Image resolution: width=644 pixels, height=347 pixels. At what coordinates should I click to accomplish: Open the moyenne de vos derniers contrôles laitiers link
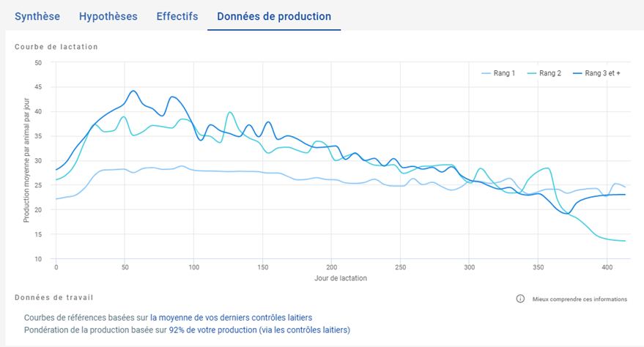pos(232,318)
